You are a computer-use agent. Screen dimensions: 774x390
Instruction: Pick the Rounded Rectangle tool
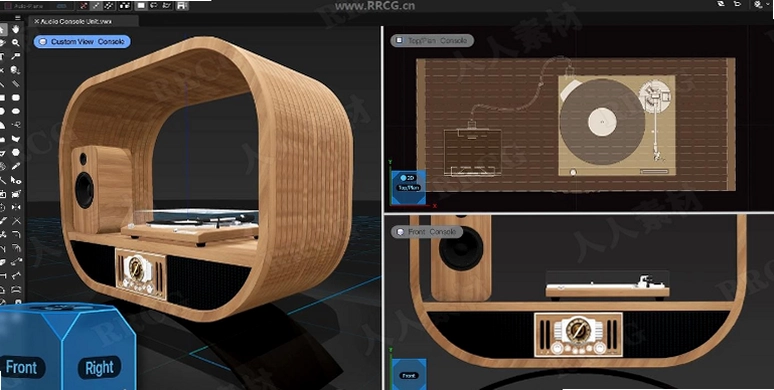click(16, 98)
